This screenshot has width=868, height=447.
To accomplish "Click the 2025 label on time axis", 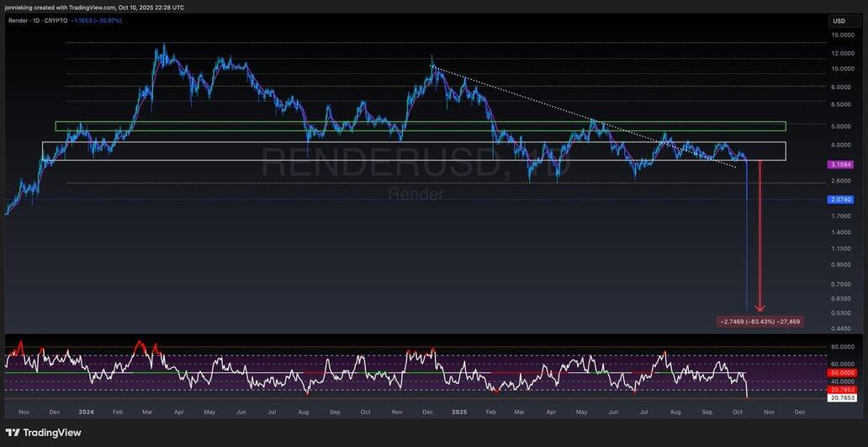I will click(x=459, y=413).
